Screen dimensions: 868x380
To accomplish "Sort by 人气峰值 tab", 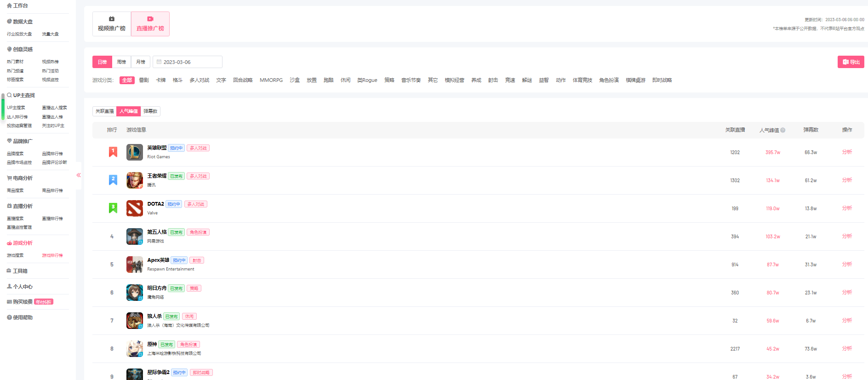I will click(129, 111).
